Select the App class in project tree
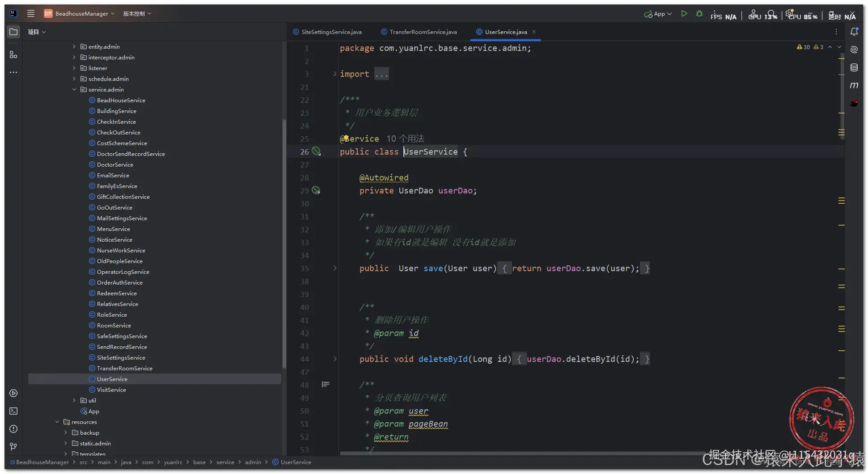 [x=90, y=411]
